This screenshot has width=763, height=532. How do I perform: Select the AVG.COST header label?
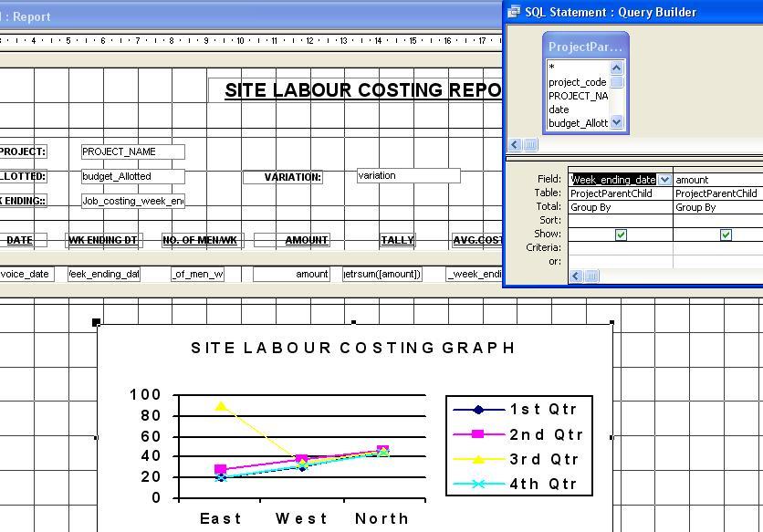coord(476,240)
